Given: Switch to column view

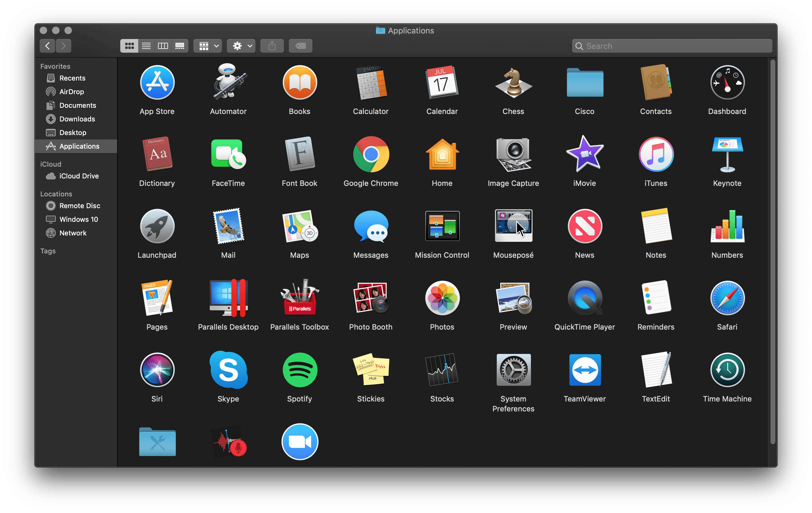Looking at the screenshot, I should tap(163, 46).
